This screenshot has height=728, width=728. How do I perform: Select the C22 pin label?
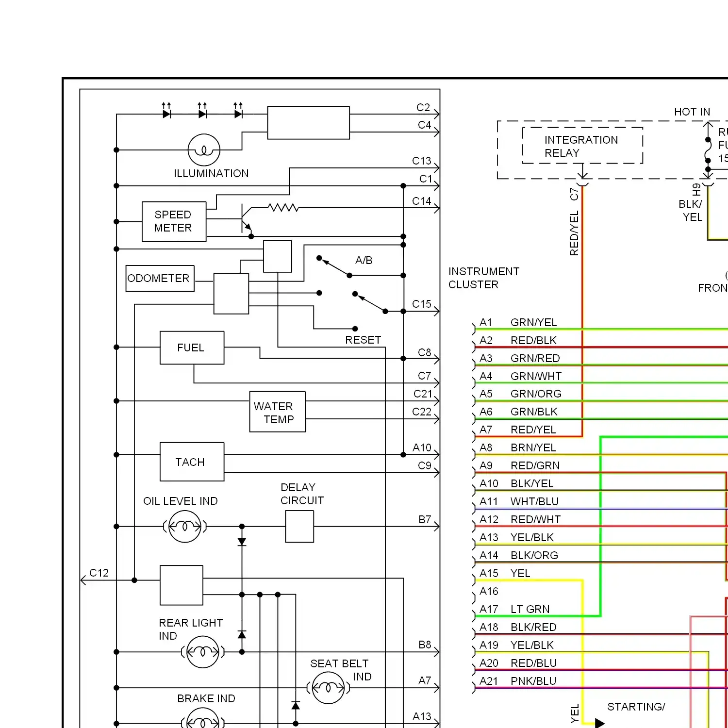coord(421,412)
